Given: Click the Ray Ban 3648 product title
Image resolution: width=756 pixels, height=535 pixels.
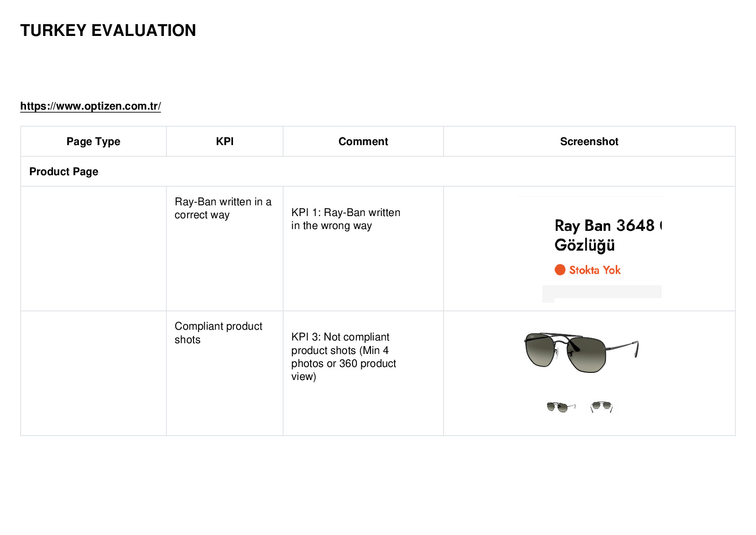Looking at the screenshot, I should pos(608,225).
